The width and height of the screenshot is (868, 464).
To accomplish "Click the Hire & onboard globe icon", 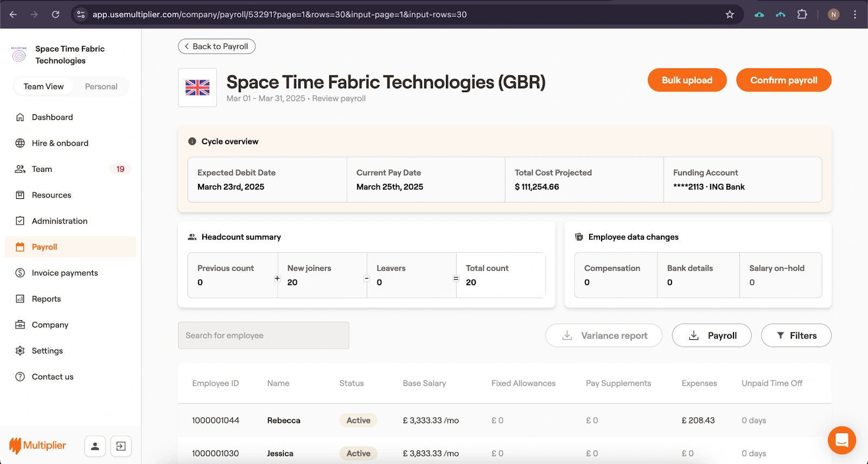I will click(20, 143).
